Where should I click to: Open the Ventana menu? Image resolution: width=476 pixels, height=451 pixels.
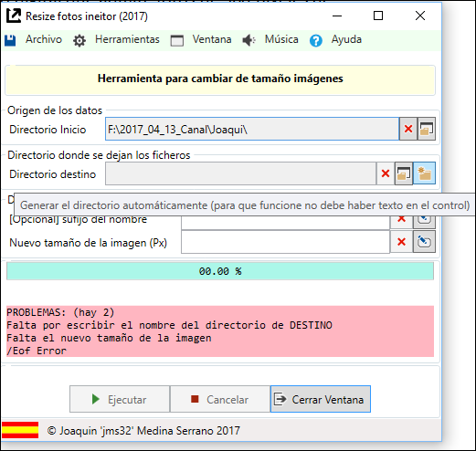coord(212,39)
